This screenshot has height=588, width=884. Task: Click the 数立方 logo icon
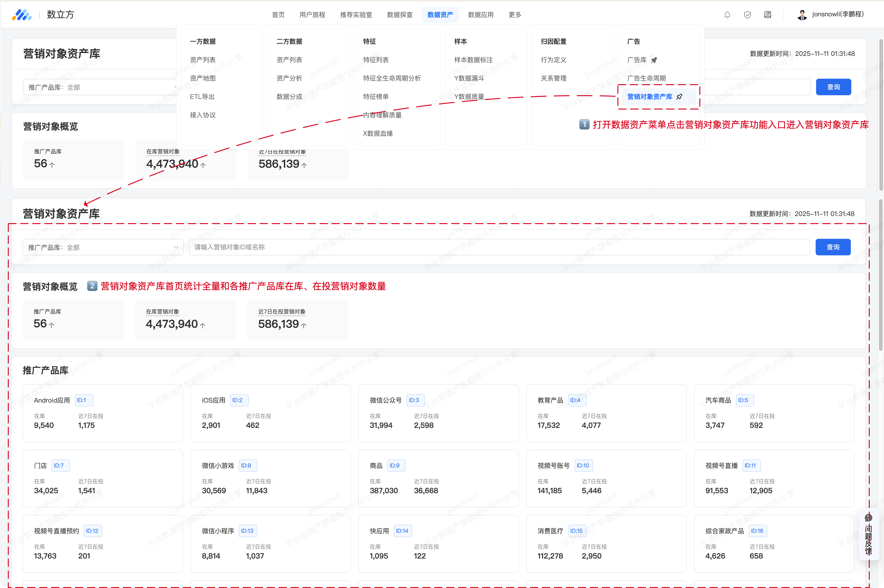click(21, 15)
